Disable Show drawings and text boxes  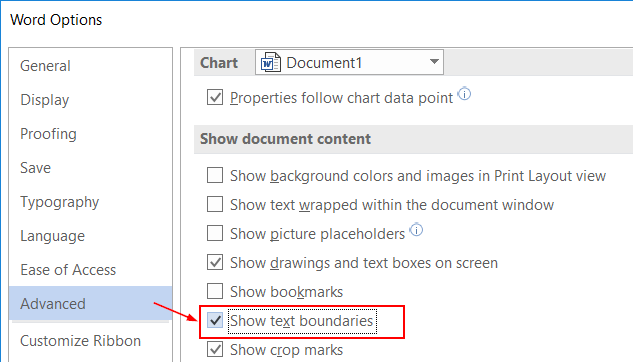click(x=215, y=262)
